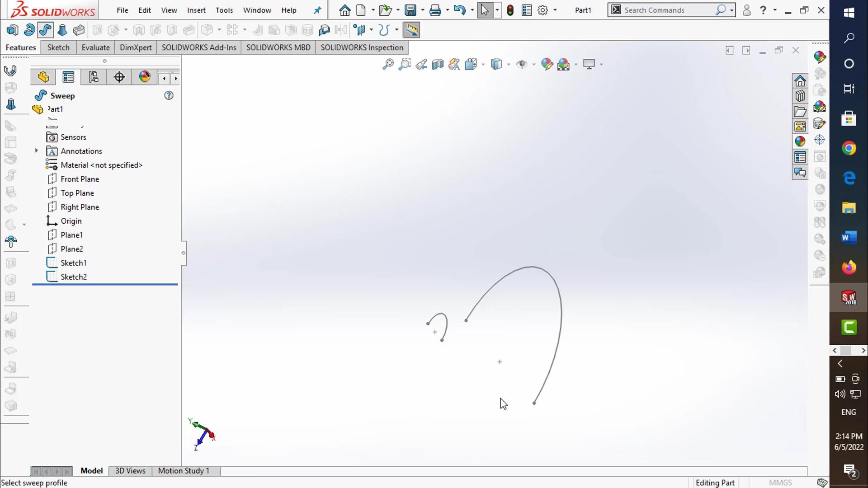
Task: Click the Lofted Boss/Base icon
Action: pyautogui.click(x=62, y=30)
